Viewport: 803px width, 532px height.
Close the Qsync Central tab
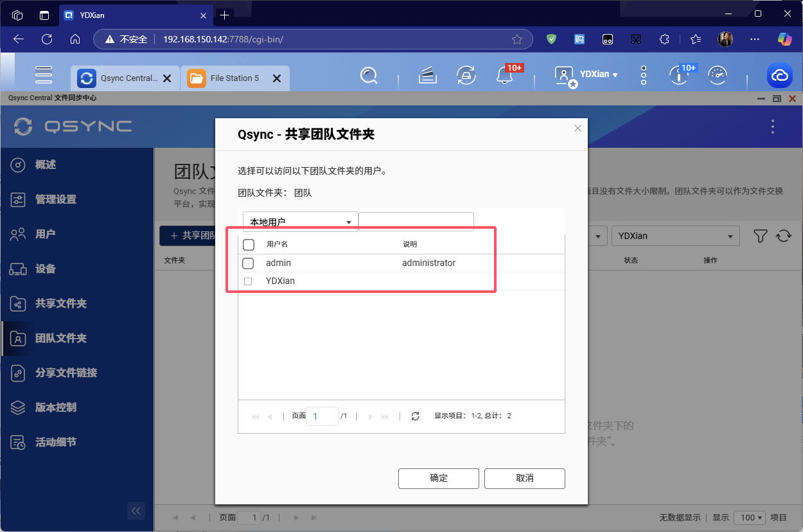coord(167,78)
